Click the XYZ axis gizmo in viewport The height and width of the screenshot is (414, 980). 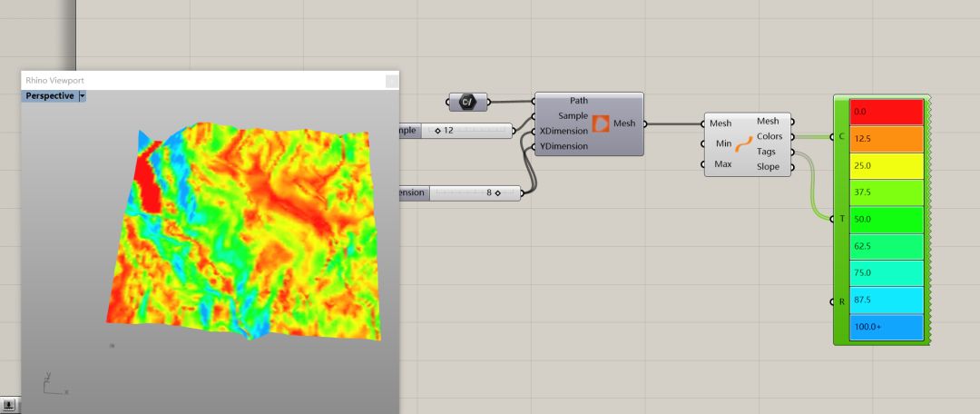[54, 384]
